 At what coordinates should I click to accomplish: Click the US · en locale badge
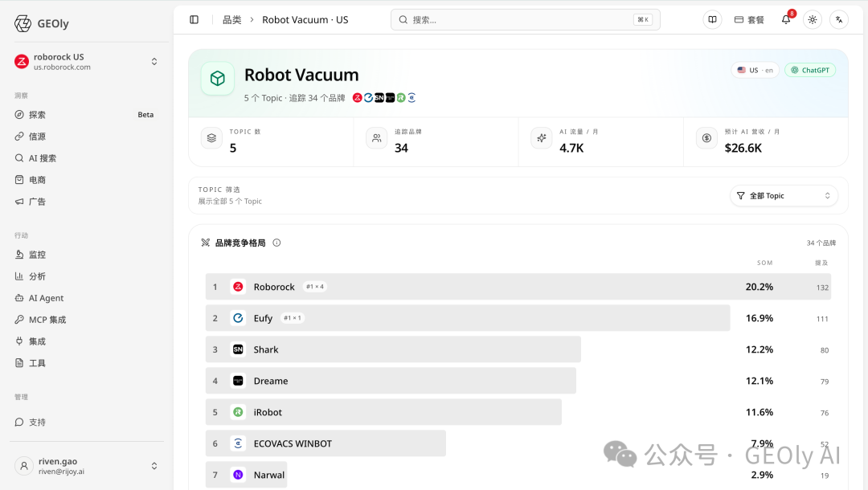coord(755,70)
